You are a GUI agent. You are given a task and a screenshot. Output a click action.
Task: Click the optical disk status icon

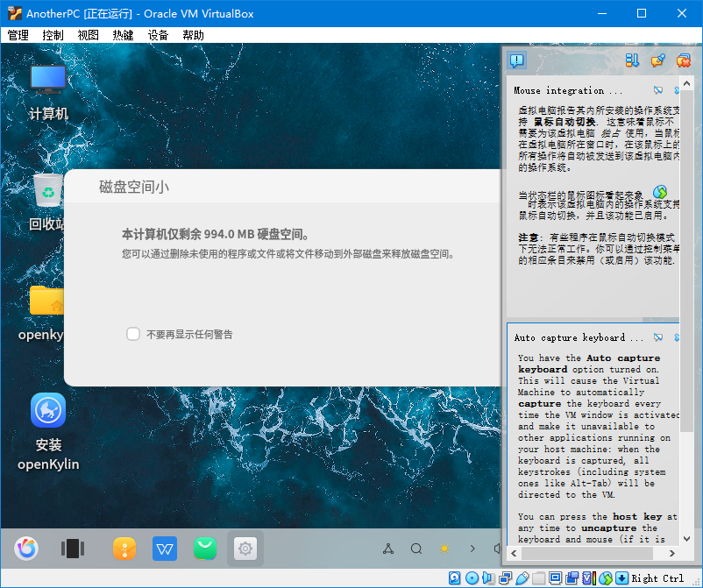tap(472, 578)
